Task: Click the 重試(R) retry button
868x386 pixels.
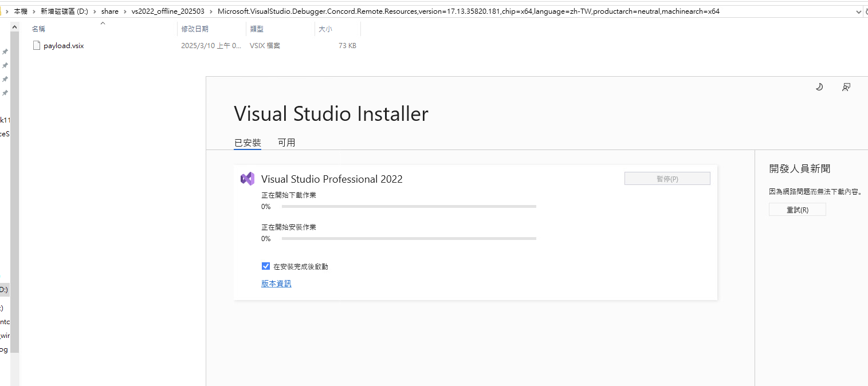Action: coord(797,210)
